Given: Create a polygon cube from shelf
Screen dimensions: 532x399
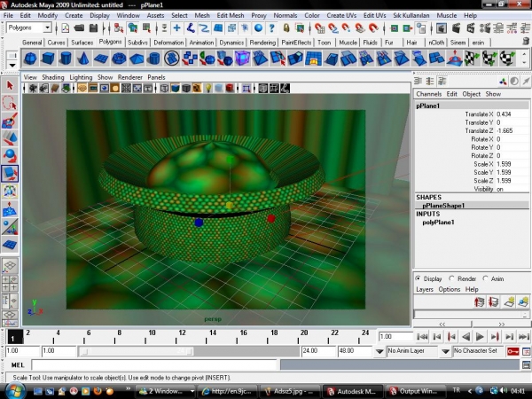Looking at the screenshot, I should 48,59.
